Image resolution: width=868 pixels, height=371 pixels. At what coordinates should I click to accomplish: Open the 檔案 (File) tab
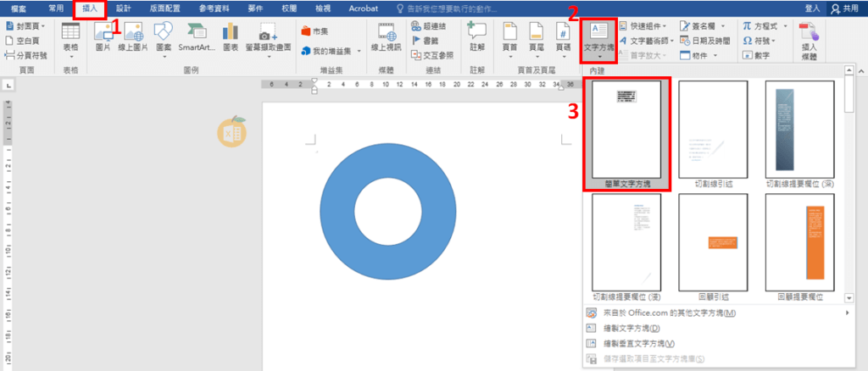click(x=19, y=8)
